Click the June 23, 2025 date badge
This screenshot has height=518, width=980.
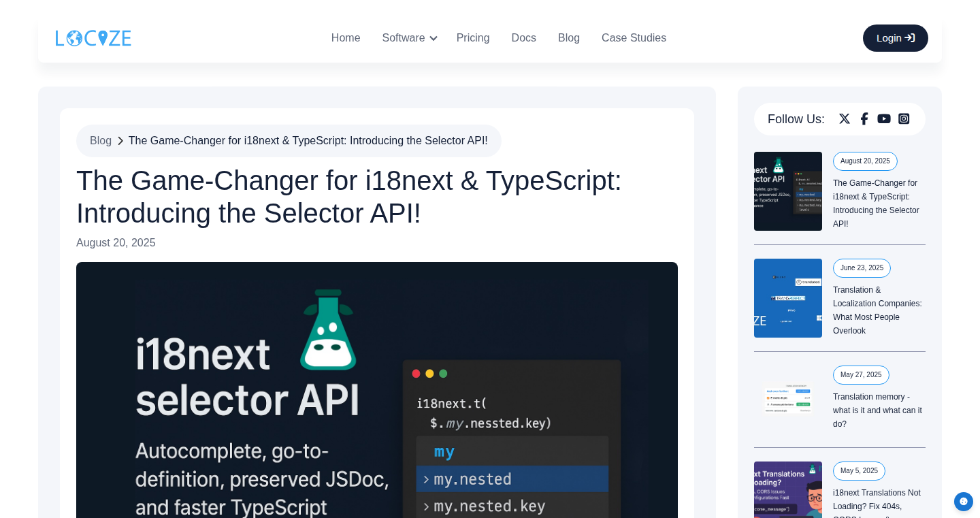tap(862, 268)
